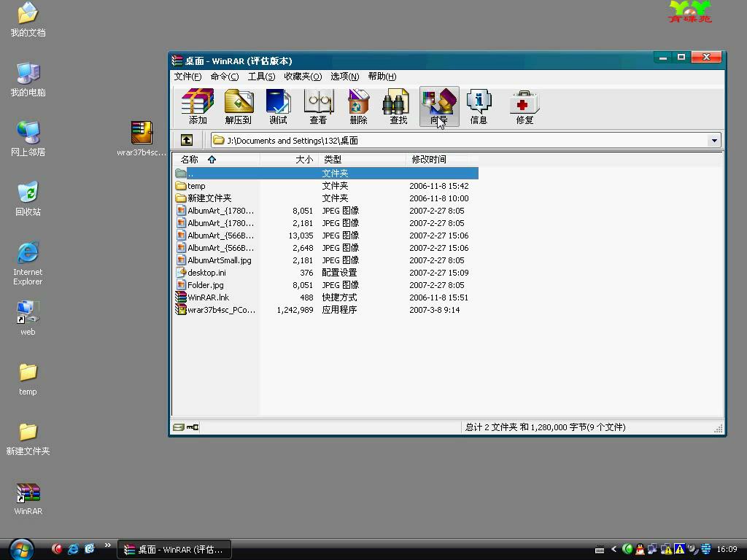Select WinRAR.lnk in file list
The height and width of the screenshot is (560, 747).
click(x=326, y=297)
